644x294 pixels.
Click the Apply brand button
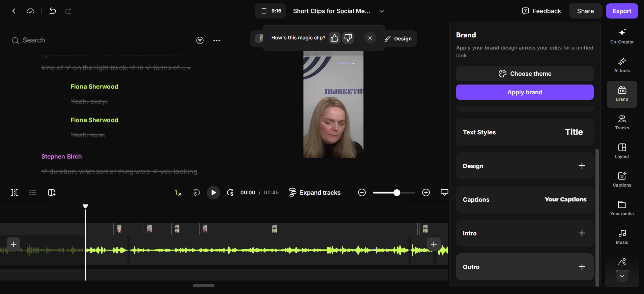(525, 92)
